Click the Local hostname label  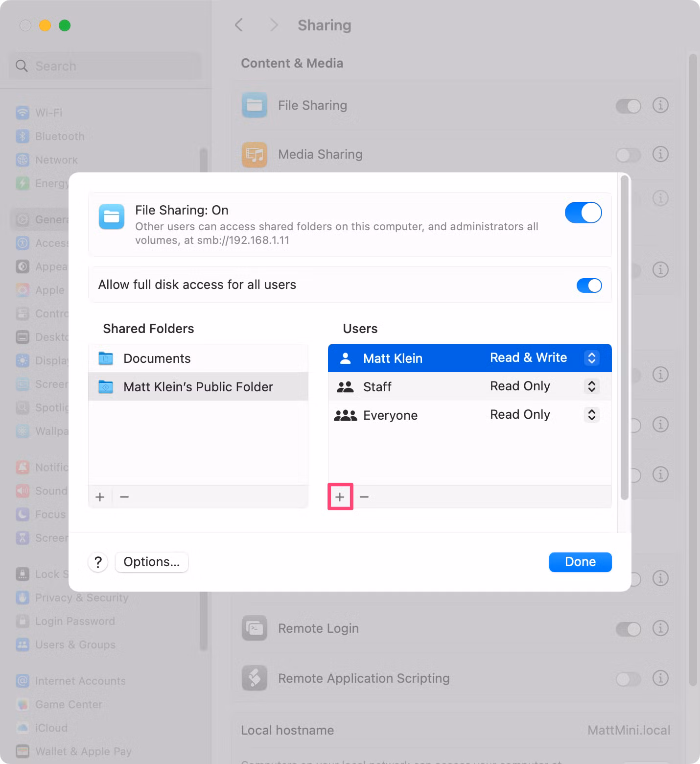click(287, 730)
